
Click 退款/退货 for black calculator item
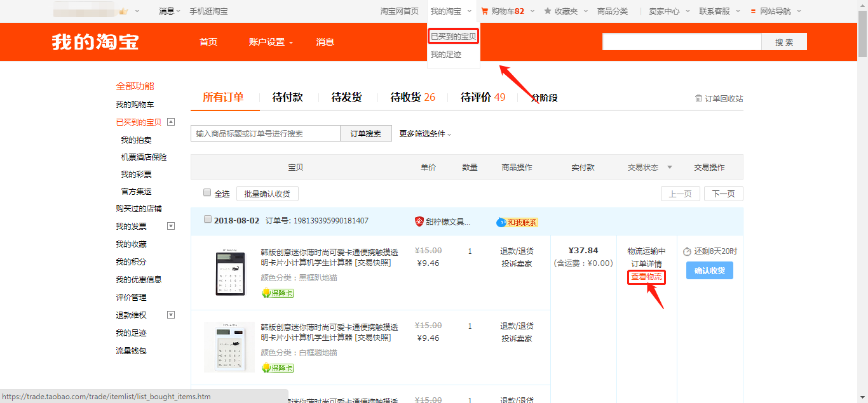[517, 251]
